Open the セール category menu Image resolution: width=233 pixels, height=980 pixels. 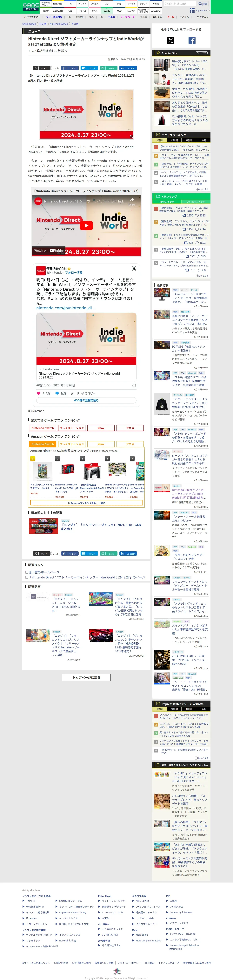pyautogui.click(x=171, y=17)
